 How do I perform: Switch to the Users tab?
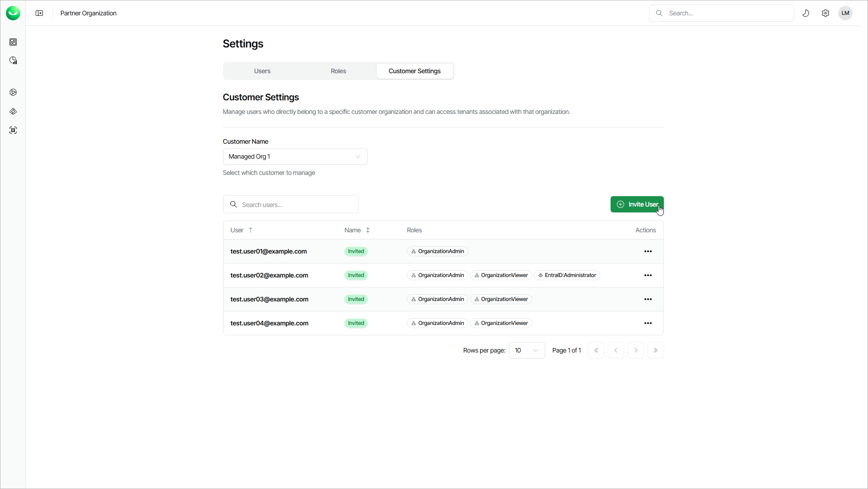262,71
